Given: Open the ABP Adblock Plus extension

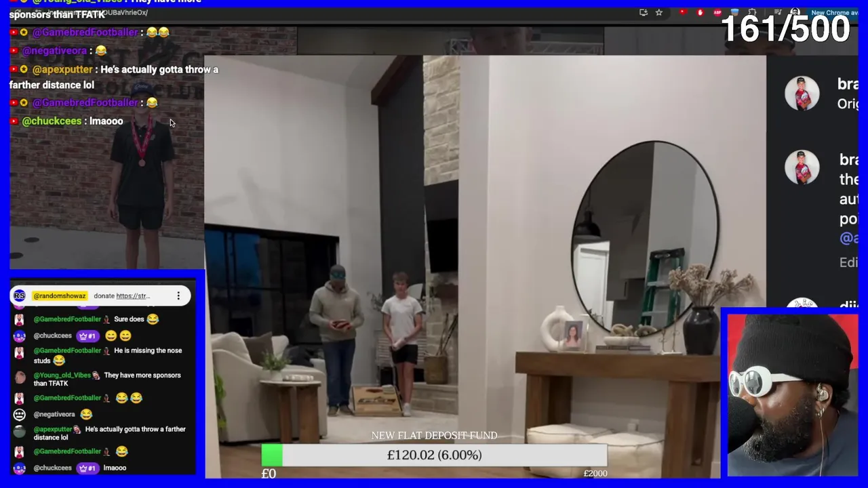Looking at the screenshot, I should point(717,12).
